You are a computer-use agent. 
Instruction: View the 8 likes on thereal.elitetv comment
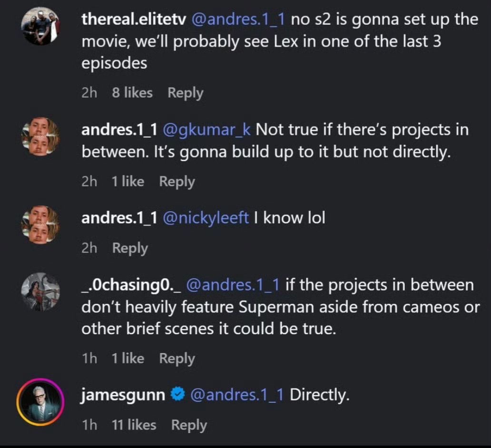coord(132,93)
